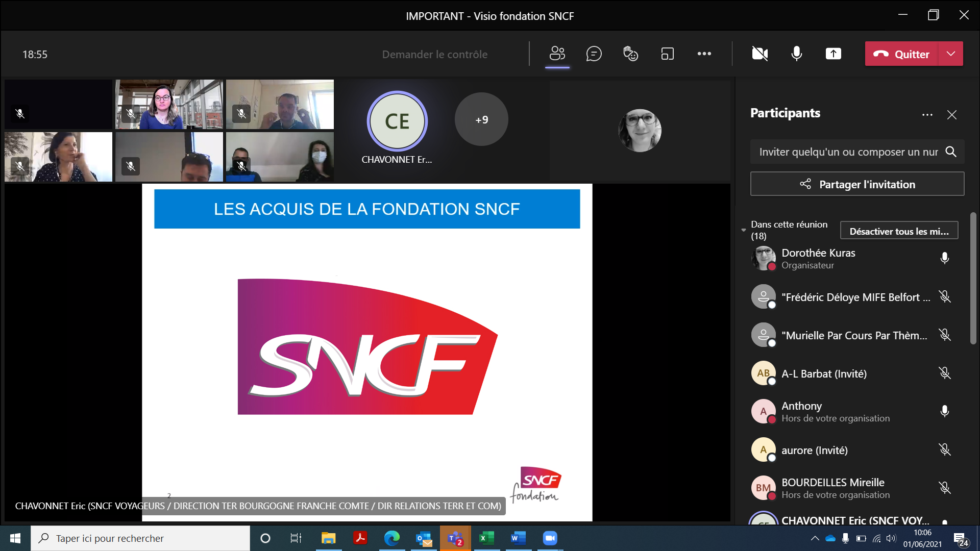Open Cortana circle icon
980x551 pixels.
pos(265,538)
